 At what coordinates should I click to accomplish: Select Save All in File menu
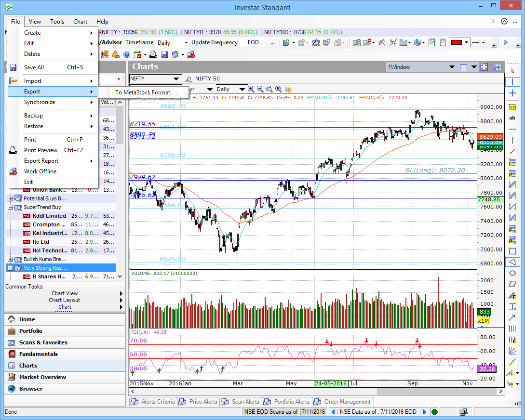click(x=53, y=67)
